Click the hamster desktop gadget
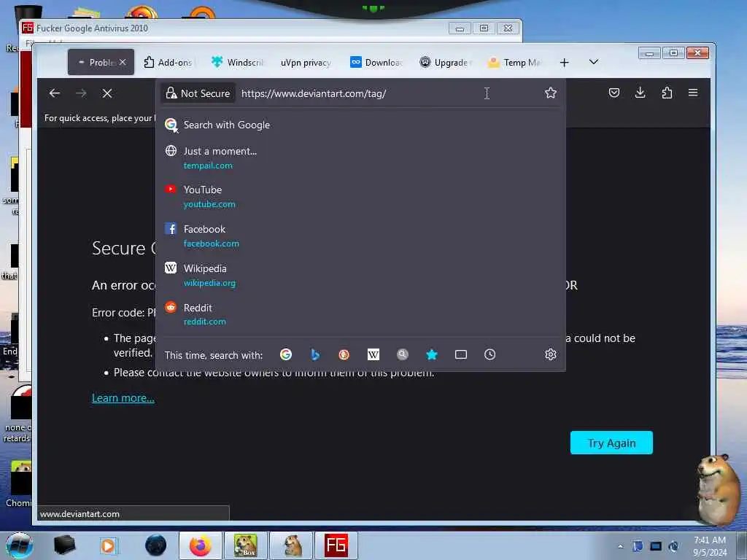The width and height of the screenshot is (747, 560). [x=718, y=491]
